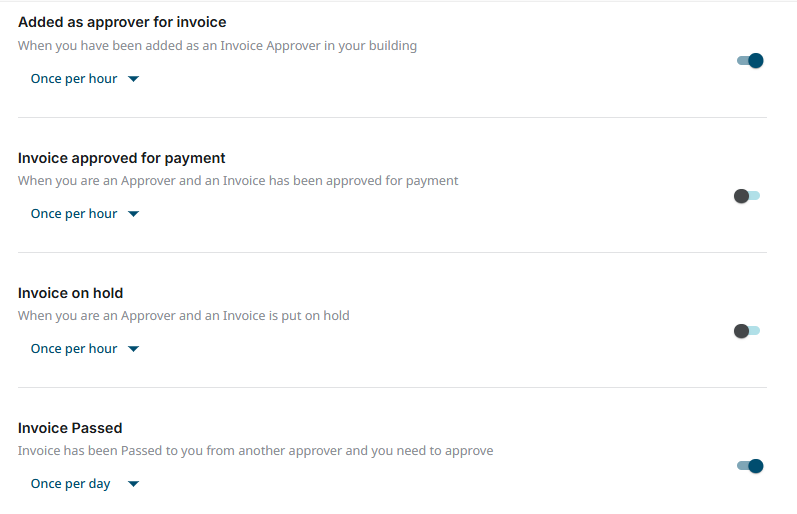The height and width of the screenshot is (514, 797).
Task: Turn on the Invoice on hold toggle
Action: pyautogui.click(x=747, y=331)
